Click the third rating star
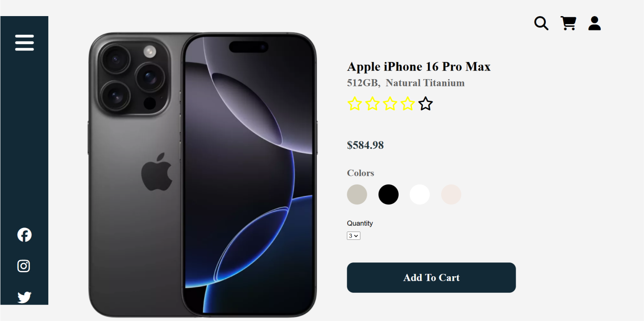 (x=390, y=104)
